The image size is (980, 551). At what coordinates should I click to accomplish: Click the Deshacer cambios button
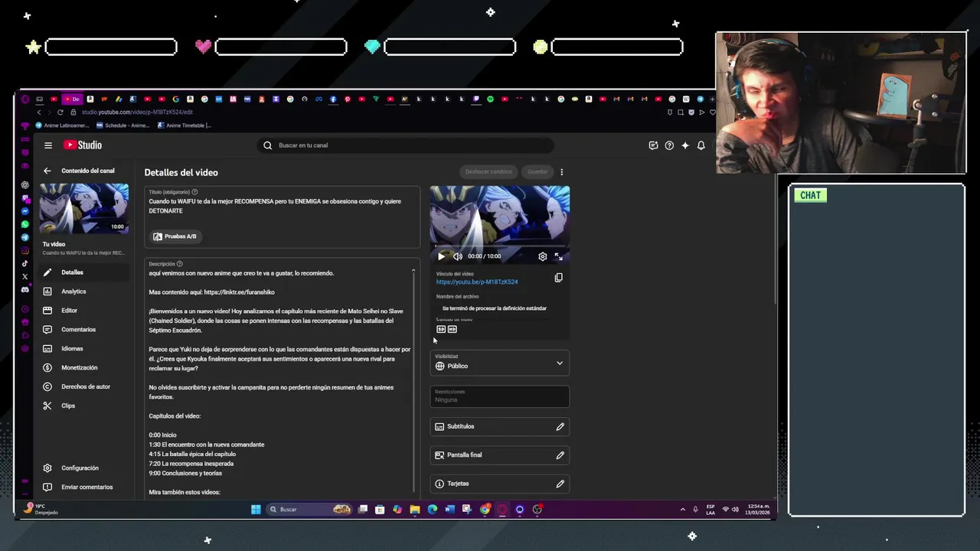click(x=488, y=171)
